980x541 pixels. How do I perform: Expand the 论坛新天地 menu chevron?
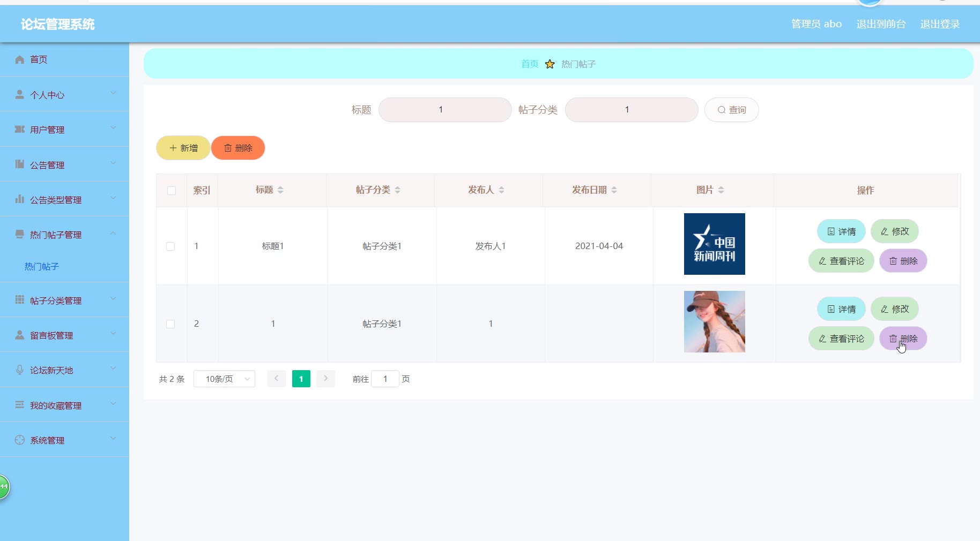click(x=113, y=369)
